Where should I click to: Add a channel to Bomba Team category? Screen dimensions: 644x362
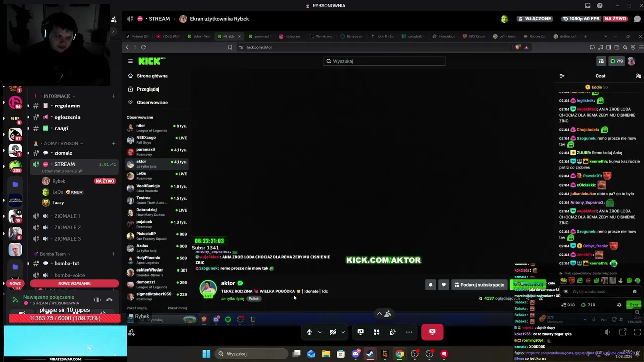coord(113,254)
